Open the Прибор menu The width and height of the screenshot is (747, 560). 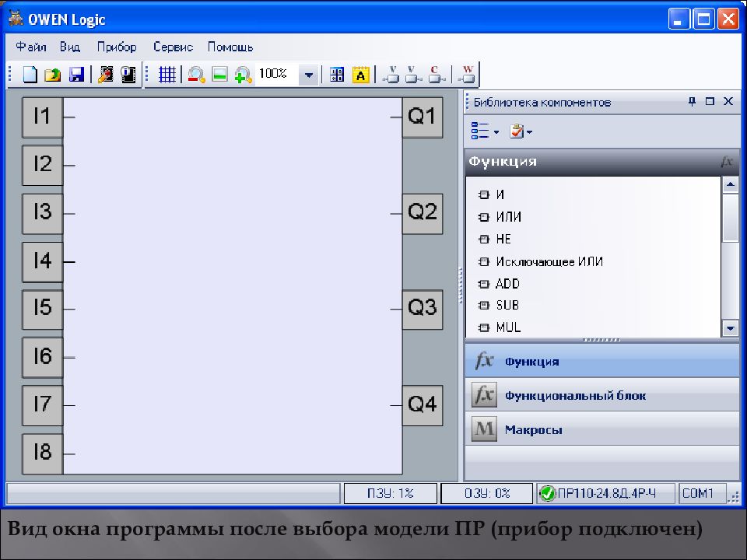117,47
